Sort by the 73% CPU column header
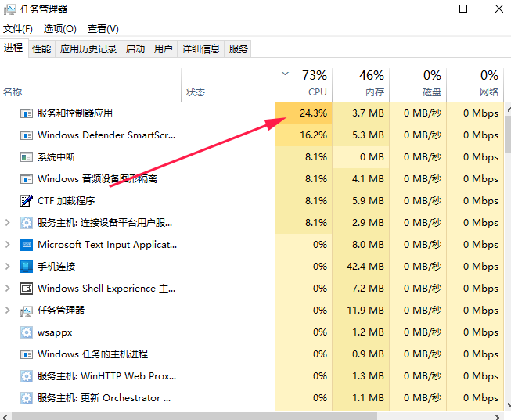The width and height of the screenshot is (511, 420). click(x=304, y=85)
